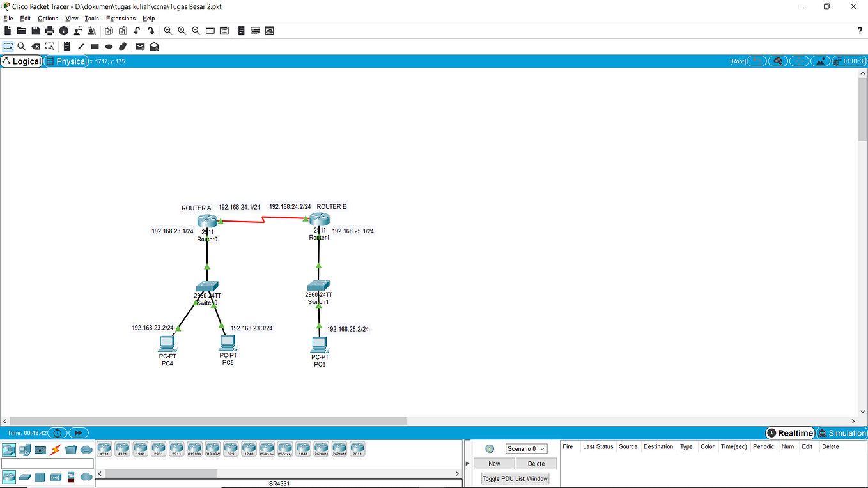868x488 pixels.
Task: Save the network with the floppy disk icon
Action: (x=36, y=31)
